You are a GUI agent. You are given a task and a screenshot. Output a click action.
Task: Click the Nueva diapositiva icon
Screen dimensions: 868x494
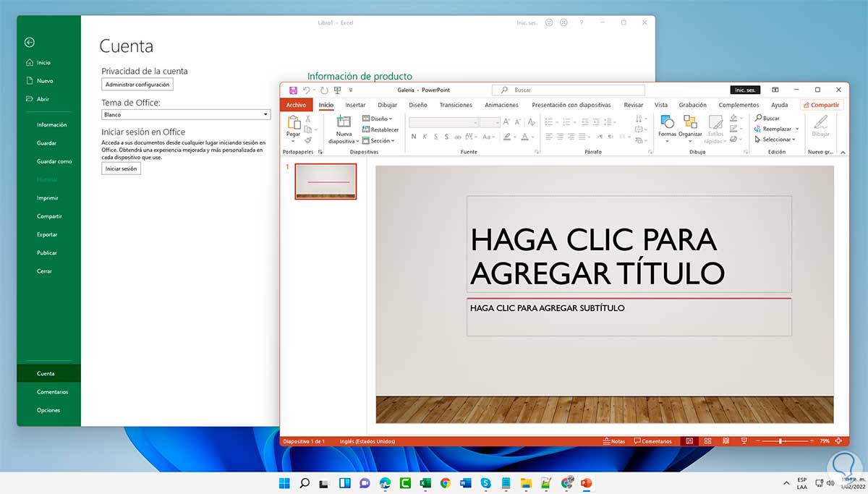coord(344,122)
